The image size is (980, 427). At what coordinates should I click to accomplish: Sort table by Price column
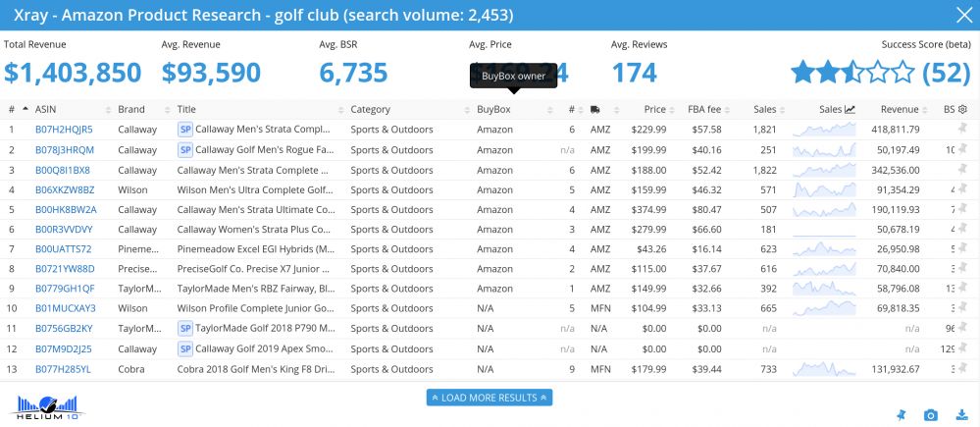[x=655, y=109]
